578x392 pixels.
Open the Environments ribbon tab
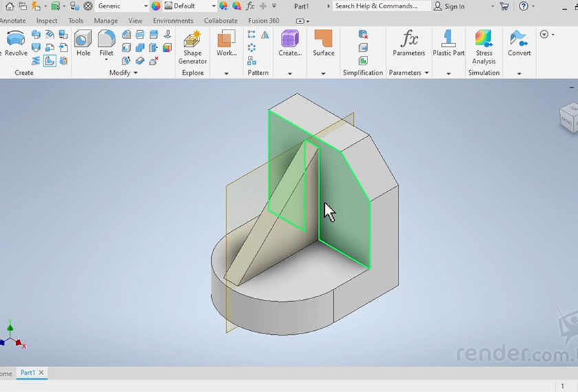(173, 21)
